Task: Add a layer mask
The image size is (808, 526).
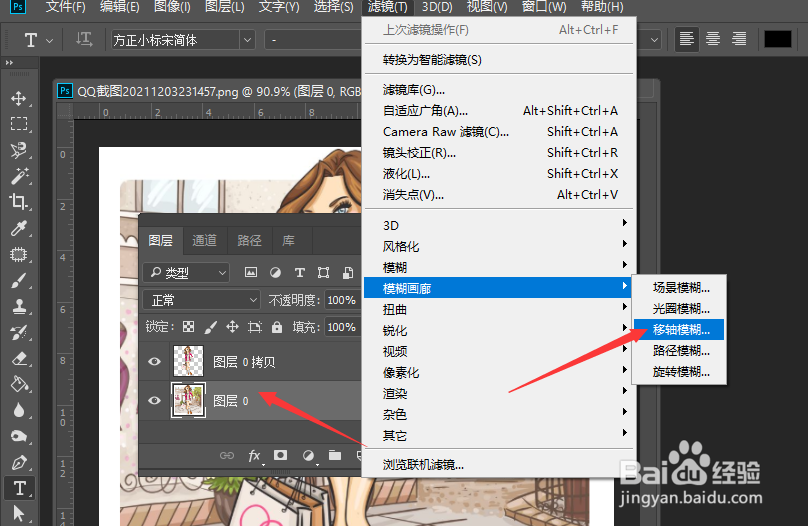Action: pos(280,455)
